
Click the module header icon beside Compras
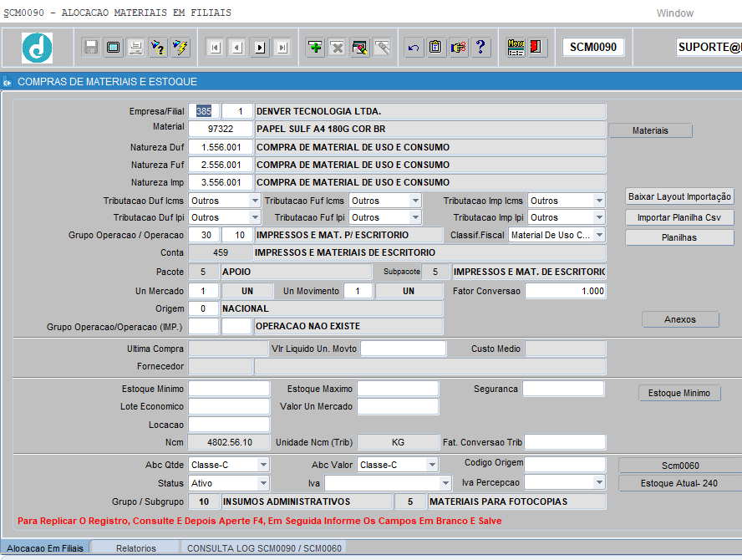coord(7,83)
